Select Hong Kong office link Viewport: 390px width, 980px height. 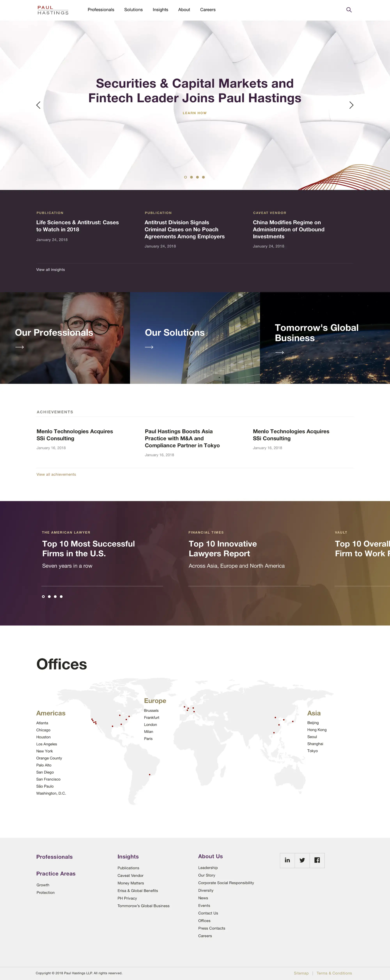[317, 730]
